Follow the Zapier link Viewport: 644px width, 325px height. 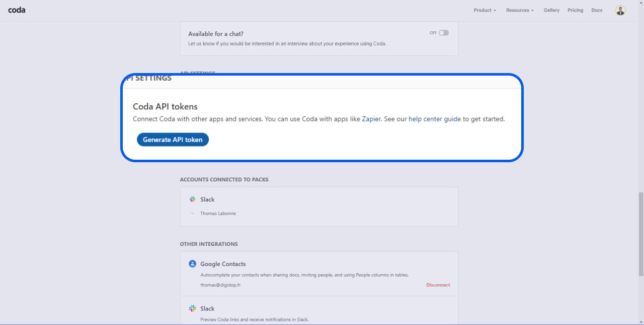click(371, 119)
